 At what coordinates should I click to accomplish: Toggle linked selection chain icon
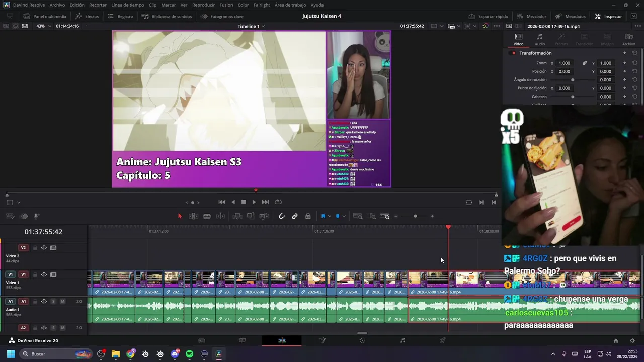tap(295, 216)
